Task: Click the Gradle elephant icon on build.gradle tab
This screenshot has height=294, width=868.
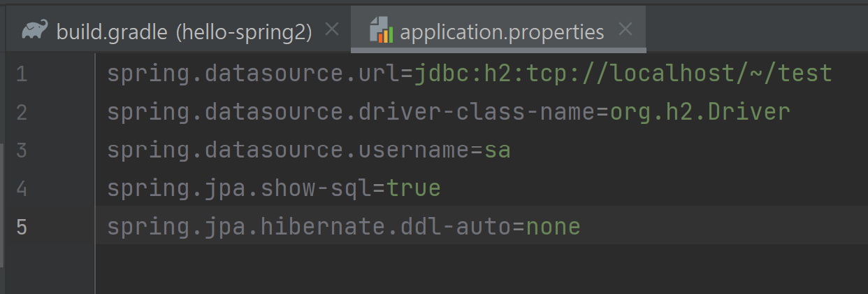Action: [35, 31]
